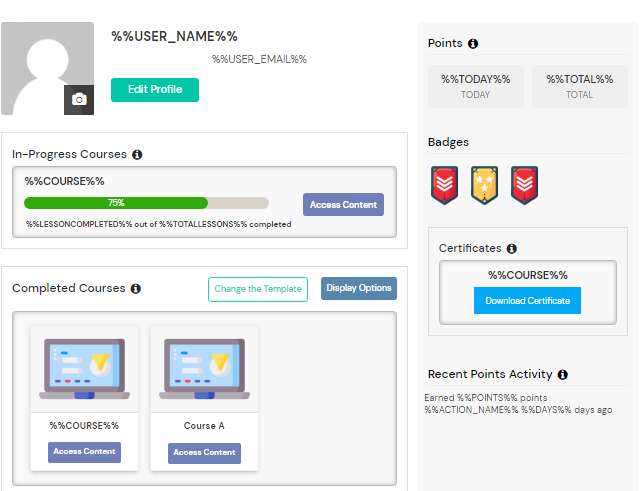Click the 75% course progress bar
641x491 pixels.
[x=146, y=203]
